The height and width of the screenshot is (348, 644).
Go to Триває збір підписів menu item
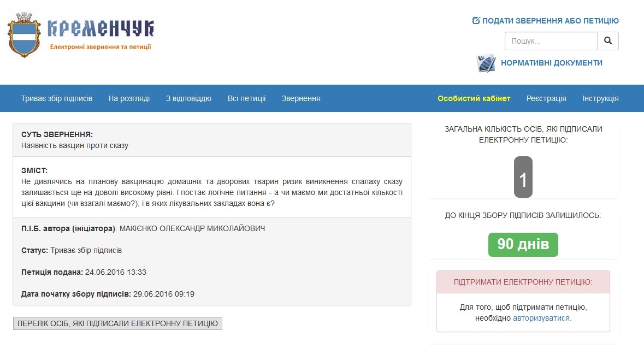coord(57,98)
